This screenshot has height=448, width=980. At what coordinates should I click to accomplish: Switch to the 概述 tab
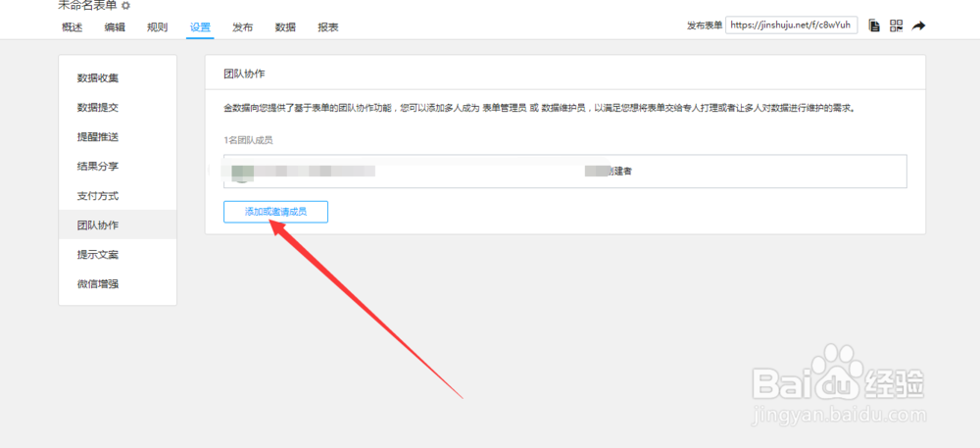pyautogui.click(x=72, y=27)
